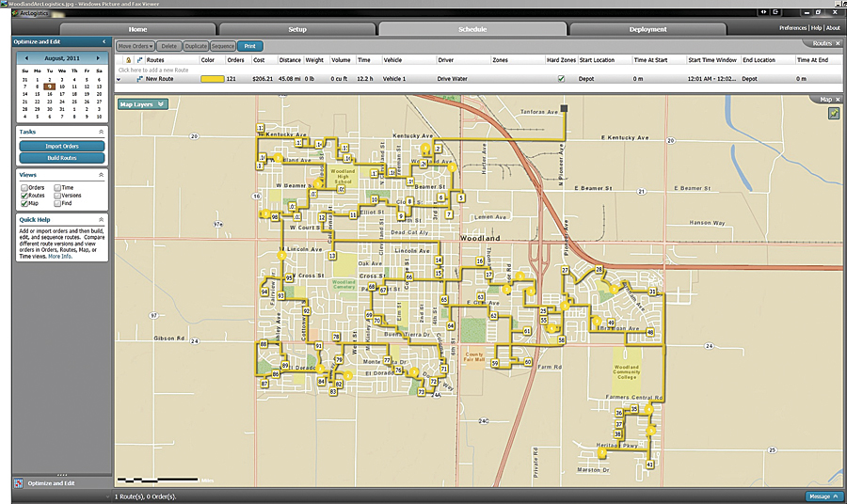Open the Setup tab

pos(297,29)
